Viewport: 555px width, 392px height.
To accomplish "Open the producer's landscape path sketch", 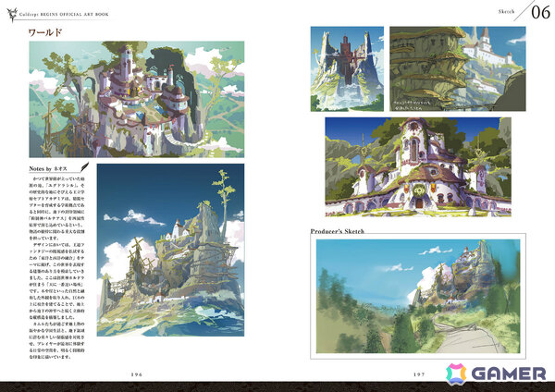I will [418, 296].
